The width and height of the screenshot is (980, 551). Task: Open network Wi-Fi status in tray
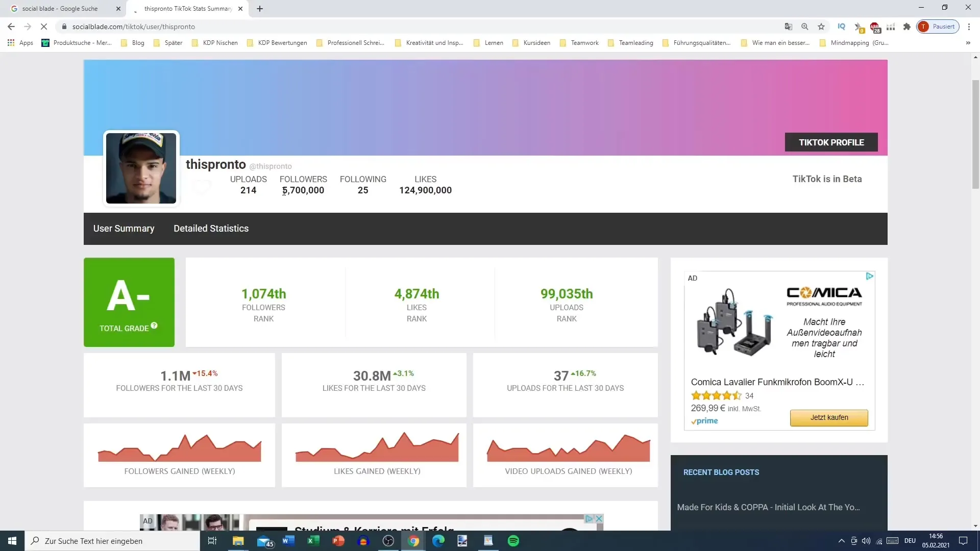point(879,541)
